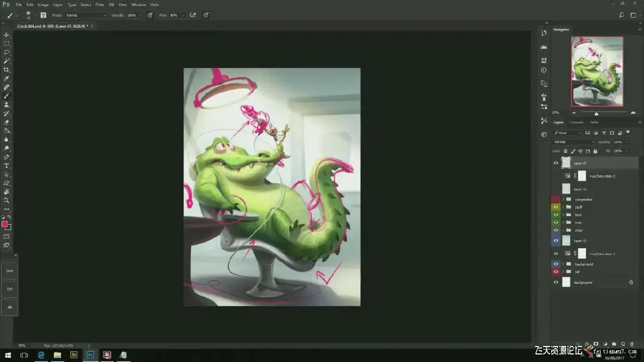Click the Layer 67 thumbnail

coord(566,162)
